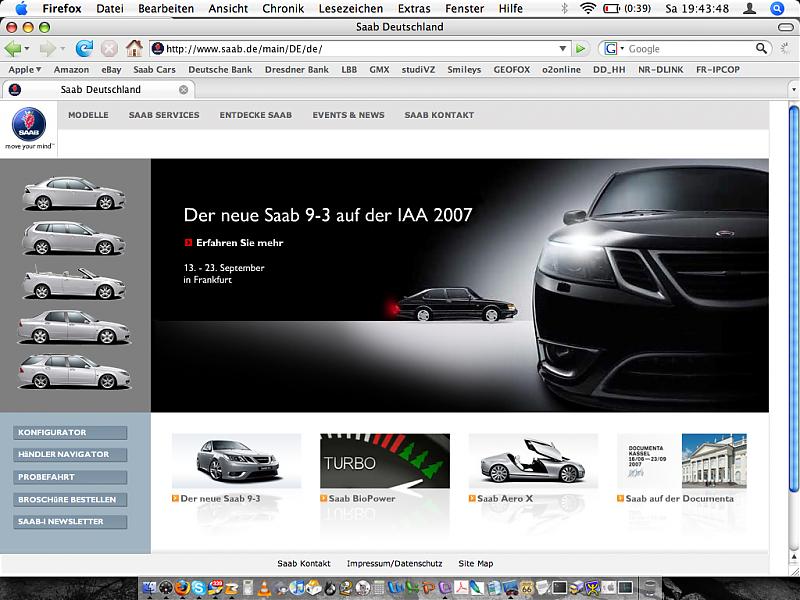Click the green Back arrow button
The height and width of the screenshot is (600, 800).
click(x=13, y=49)
